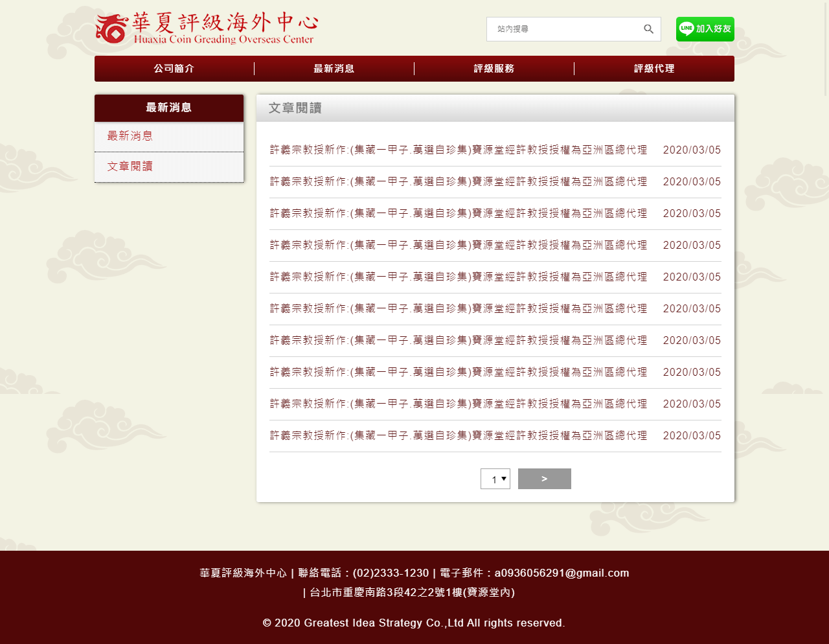Click the magnifier search icon
The width and height of the screenshot is (829, 644).
(x=648, y=29)
